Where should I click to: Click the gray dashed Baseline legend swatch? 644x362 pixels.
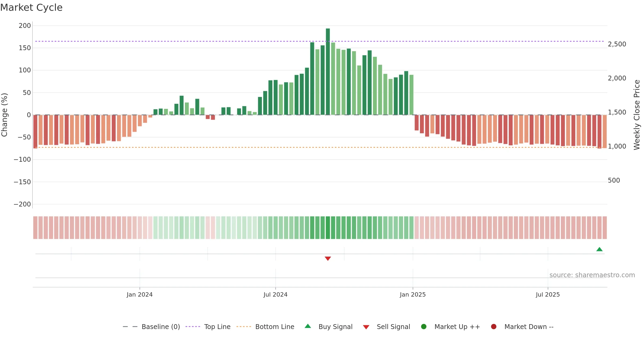coord(130,327)
